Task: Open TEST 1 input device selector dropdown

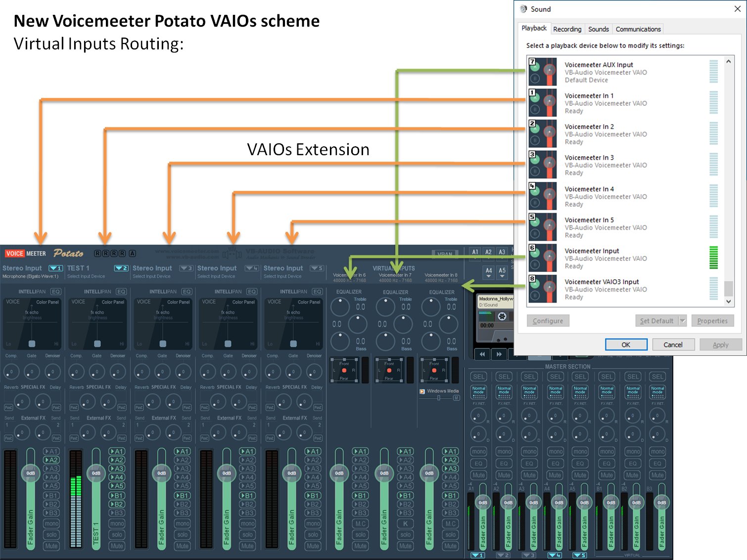Action: [x=121, y=268]
